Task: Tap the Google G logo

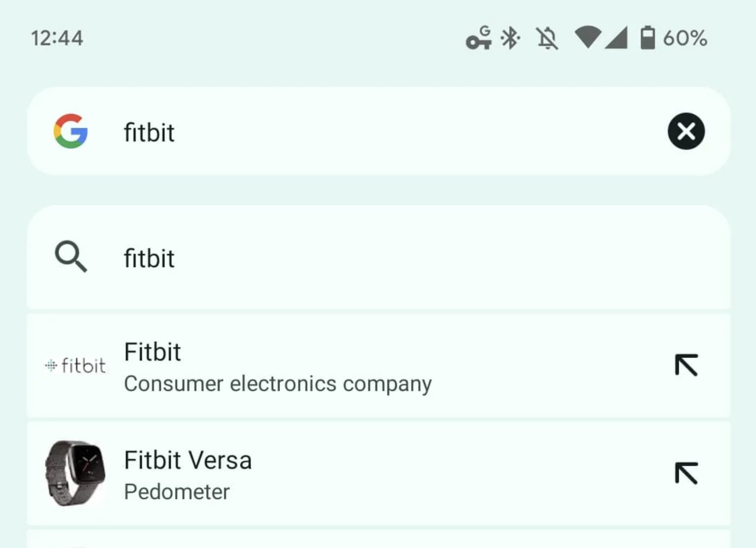Action: click(71, 131)
